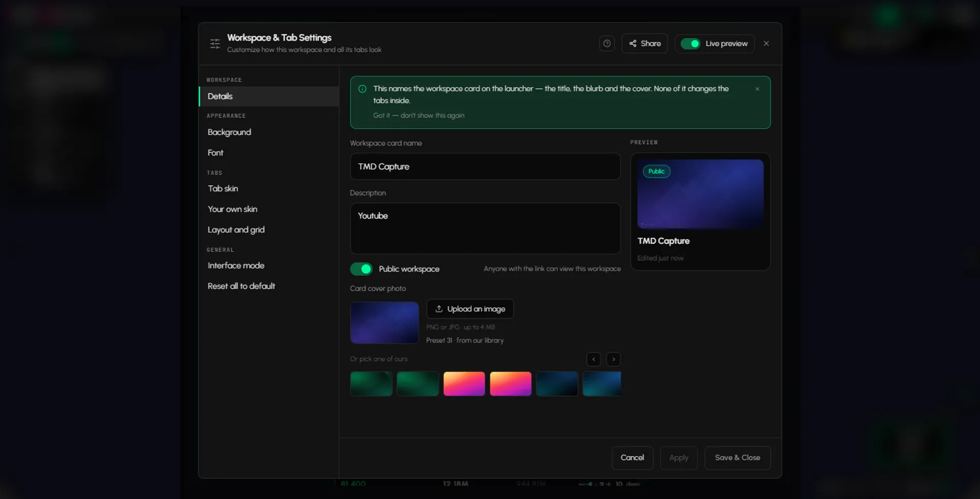The image size is (980, 499).
Task: Turn off the Public workspace switch
Action: (x=361, y=269)
